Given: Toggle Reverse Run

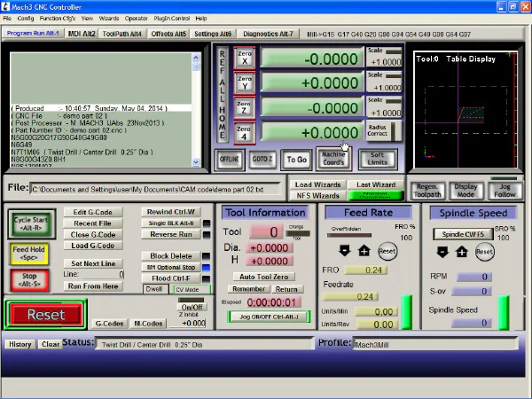Looking at the screenshot, I should tap(171, 234).
